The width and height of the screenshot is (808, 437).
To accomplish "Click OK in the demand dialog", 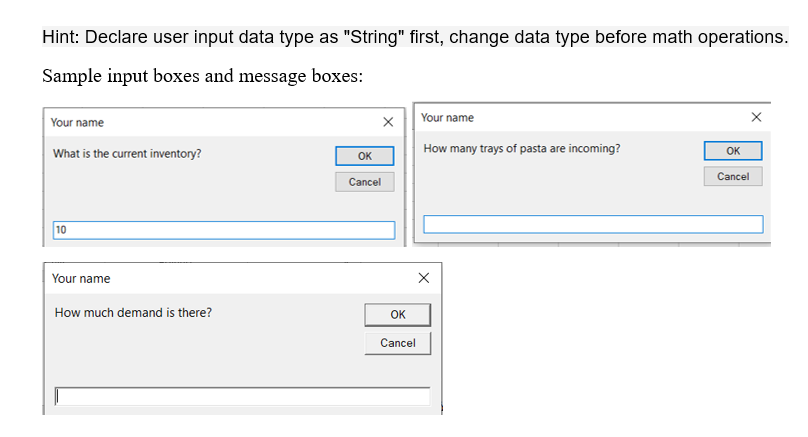I will tap(397, 314).
